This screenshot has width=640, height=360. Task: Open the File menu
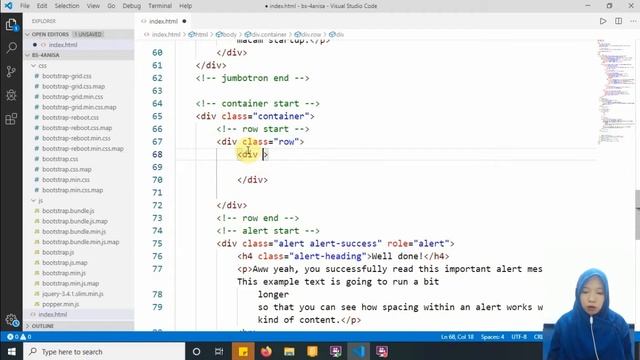(25, 6)
